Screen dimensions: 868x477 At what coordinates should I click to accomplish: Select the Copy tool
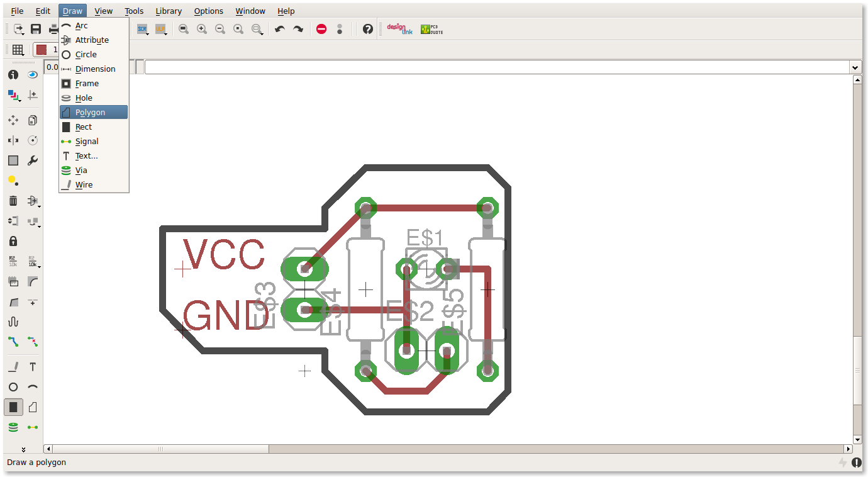(33, 120)
